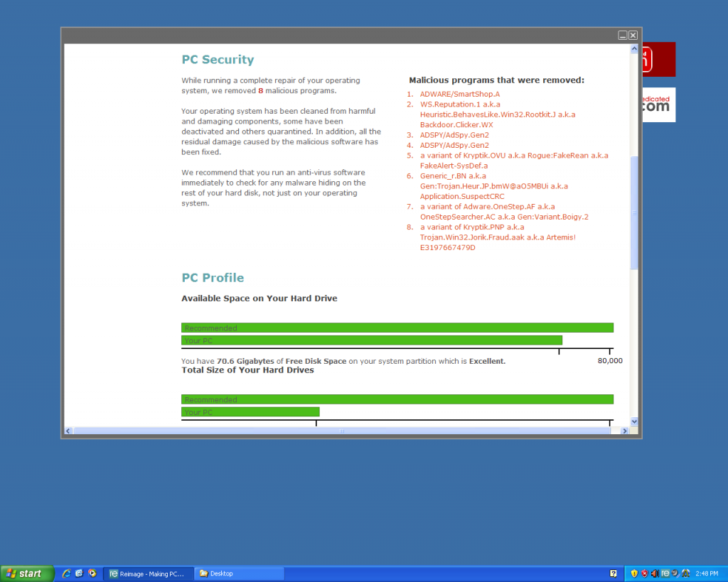Switch to Desktop folder taskbar button

[x=239, y=573]
